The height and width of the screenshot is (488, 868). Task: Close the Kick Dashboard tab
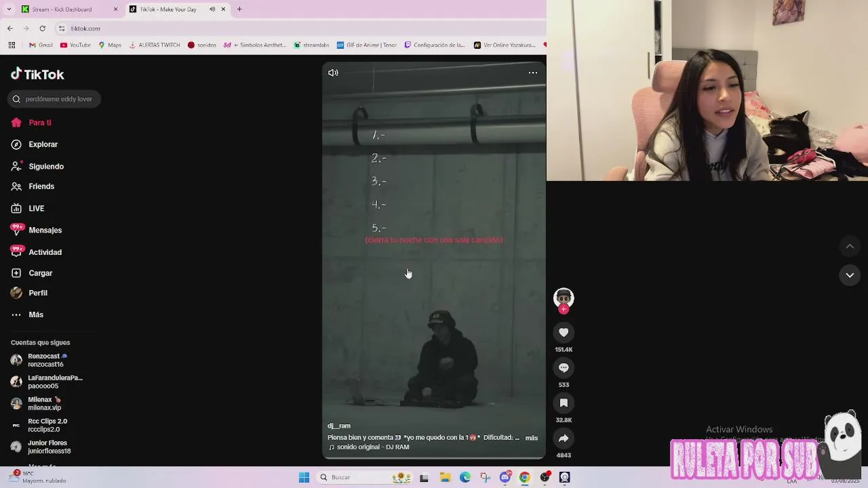[x=115, y=9]
